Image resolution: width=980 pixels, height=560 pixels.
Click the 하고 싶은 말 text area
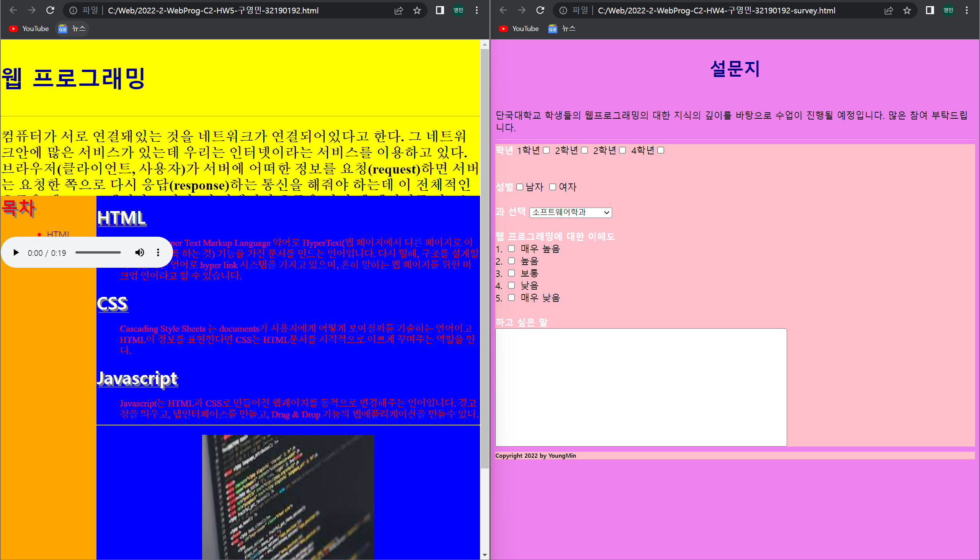pyautogui.click(x=641, y=387)
